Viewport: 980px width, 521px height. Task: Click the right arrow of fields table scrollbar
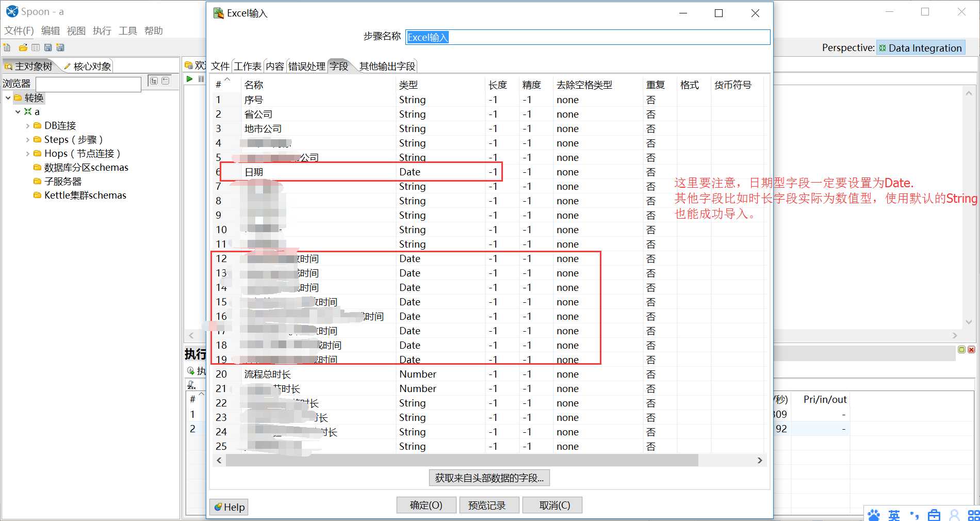tap(759, 460)
